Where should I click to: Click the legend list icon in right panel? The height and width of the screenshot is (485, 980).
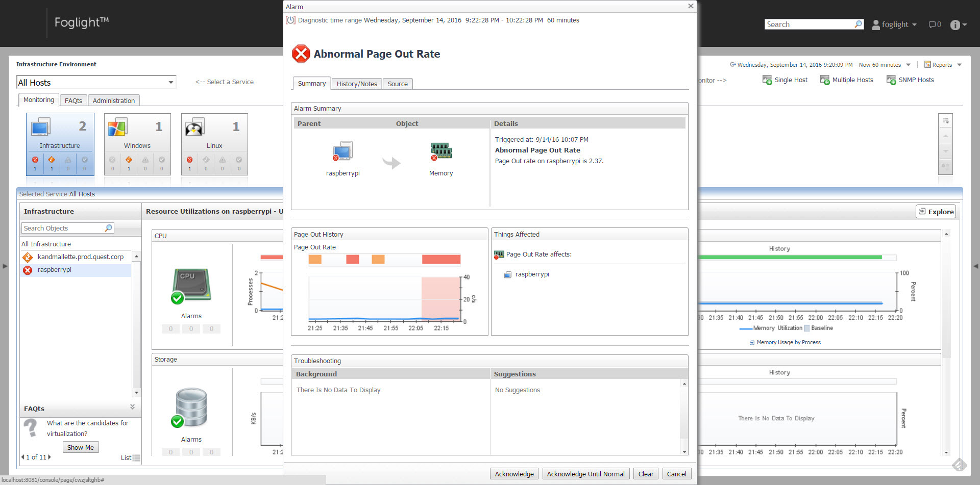pos(946,120)
